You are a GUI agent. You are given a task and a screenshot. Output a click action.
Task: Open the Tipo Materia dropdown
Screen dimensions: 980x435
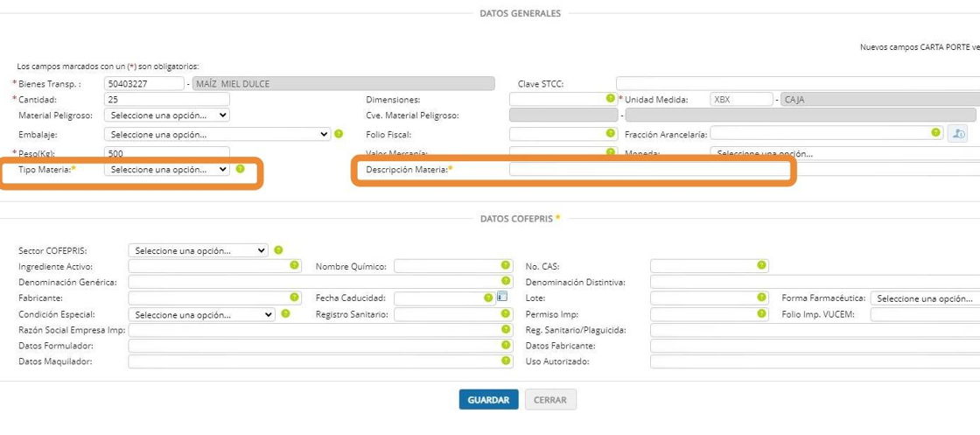166,170
